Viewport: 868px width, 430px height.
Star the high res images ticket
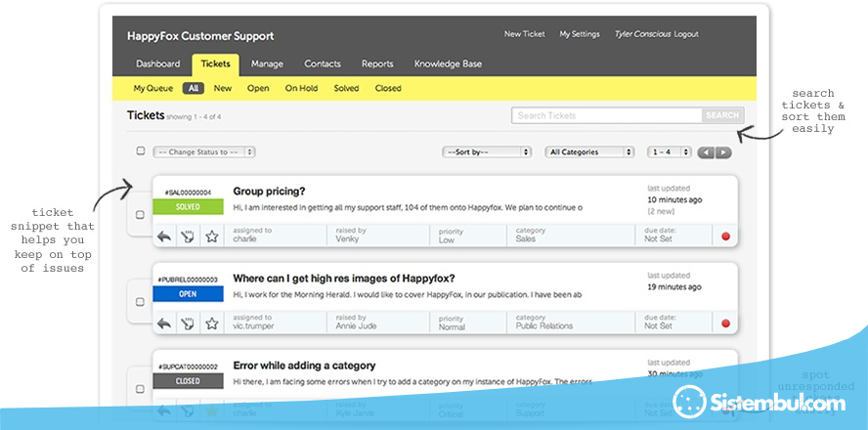pyautogui.click(x=211, y=323)
